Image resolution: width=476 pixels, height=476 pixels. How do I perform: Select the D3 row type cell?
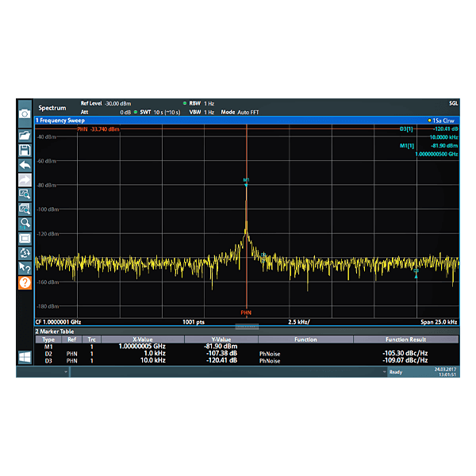click(48, 361)
